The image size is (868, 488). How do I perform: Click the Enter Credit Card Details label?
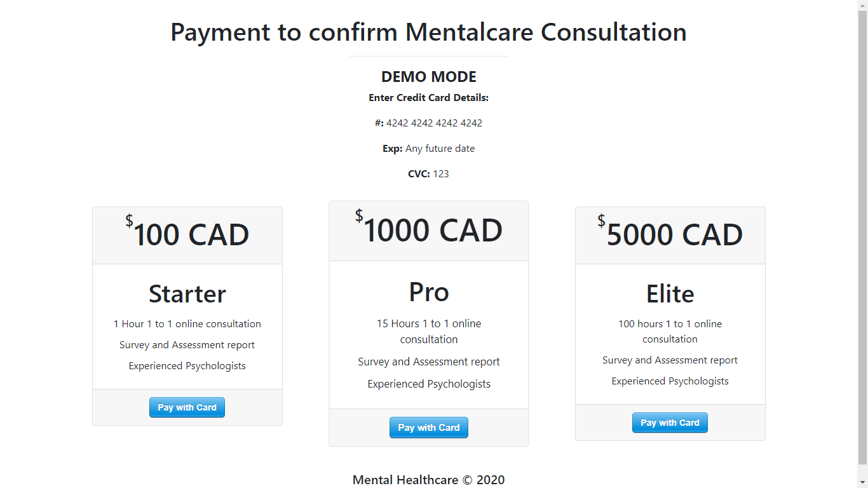click(428, 98)
